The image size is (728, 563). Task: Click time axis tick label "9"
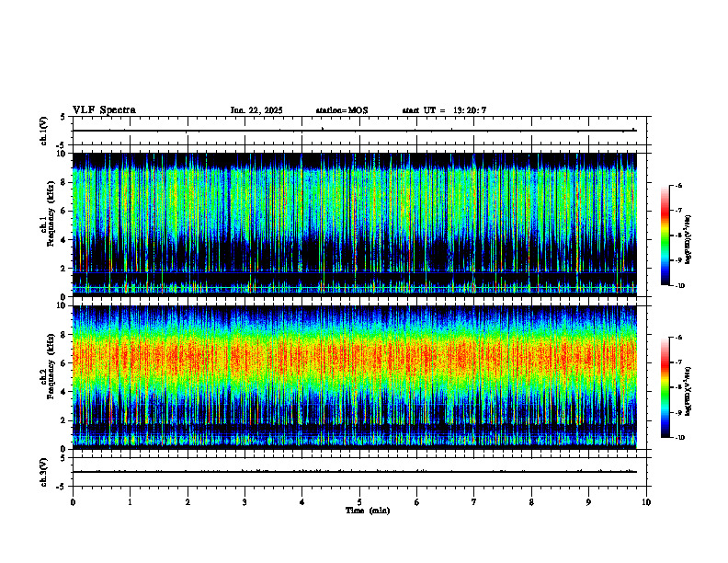tap(588, 502)
